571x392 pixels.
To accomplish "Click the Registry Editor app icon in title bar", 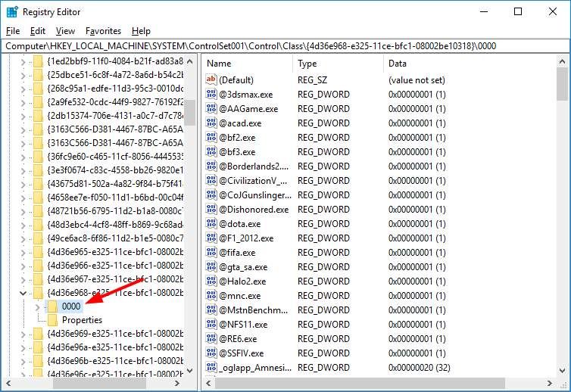I will (x=11, y=11).
